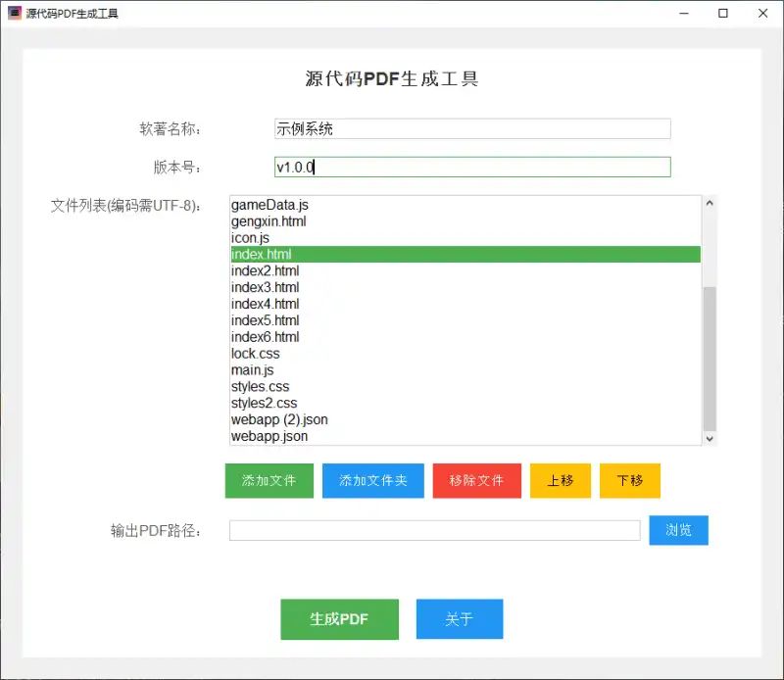Screen dimensions: 784x680
Task: Click the 添加文件夹 blue button
Action: point(373,480)
